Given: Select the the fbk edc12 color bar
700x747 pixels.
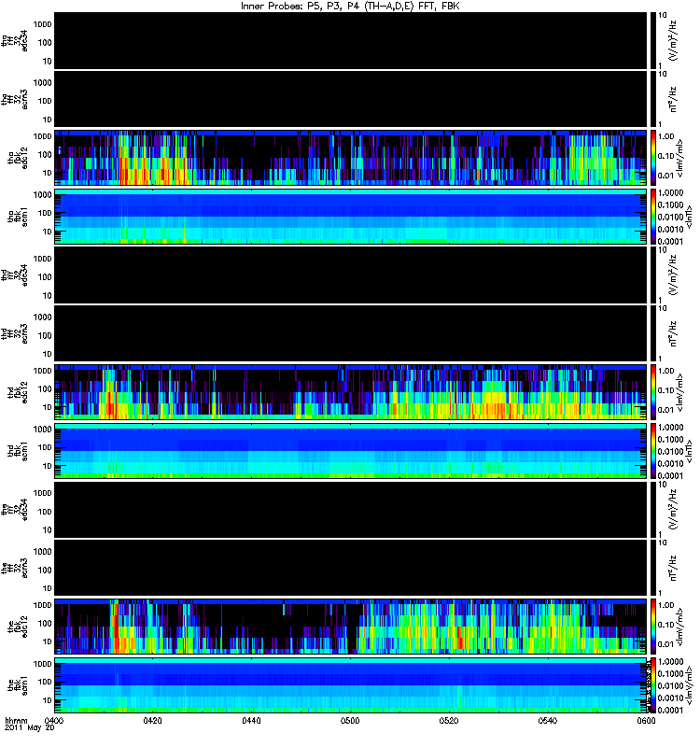Looking at the screenshot, I should click(x=653, y=627).
